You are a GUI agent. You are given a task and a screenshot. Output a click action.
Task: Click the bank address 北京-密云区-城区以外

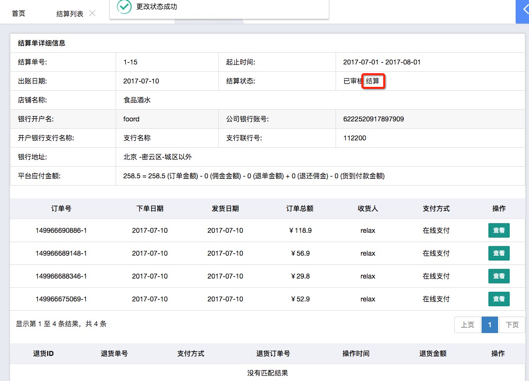pos(158,157)
